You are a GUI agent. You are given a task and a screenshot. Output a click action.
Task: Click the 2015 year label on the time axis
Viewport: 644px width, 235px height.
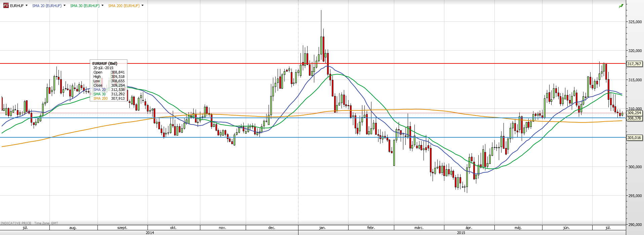click(461, 233)
